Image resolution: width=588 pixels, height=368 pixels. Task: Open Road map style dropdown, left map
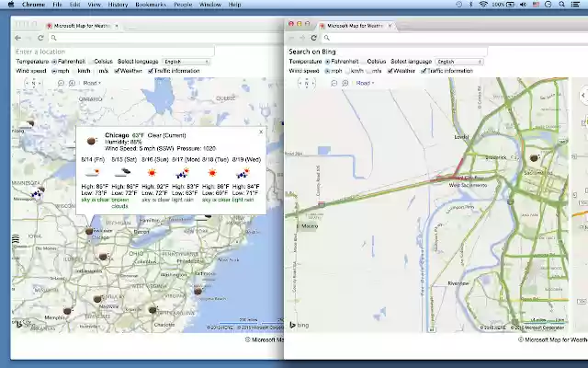(92, 83)
